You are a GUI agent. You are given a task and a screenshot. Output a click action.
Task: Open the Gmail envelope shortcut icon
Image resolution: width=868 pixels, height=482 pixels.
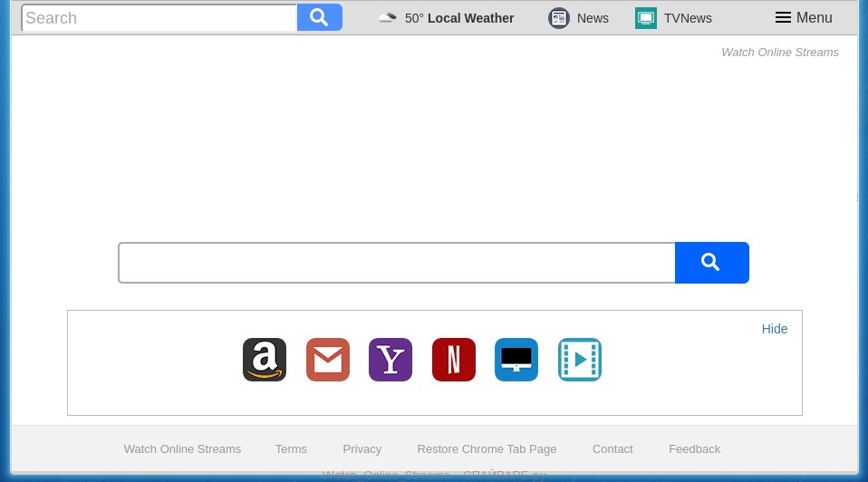click(328, 360)
